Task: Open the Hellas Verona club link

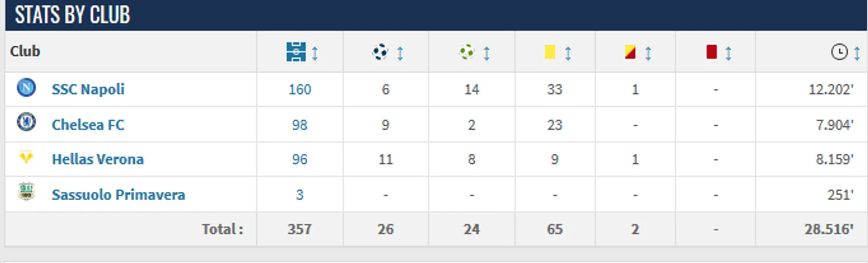Action: click(98, 159)
